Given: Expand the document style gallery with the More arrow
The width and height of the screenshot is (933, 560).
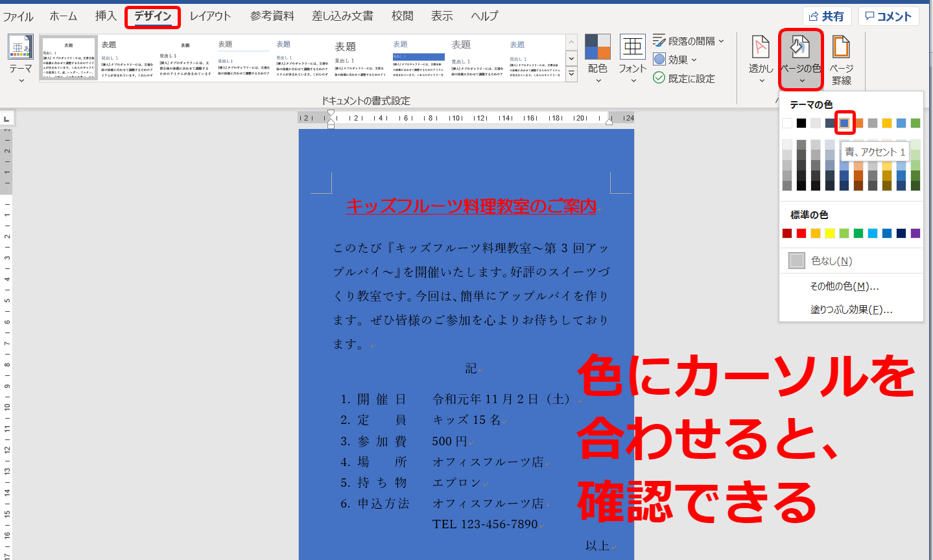Looking at the screenshot, I should coord(571,75).
